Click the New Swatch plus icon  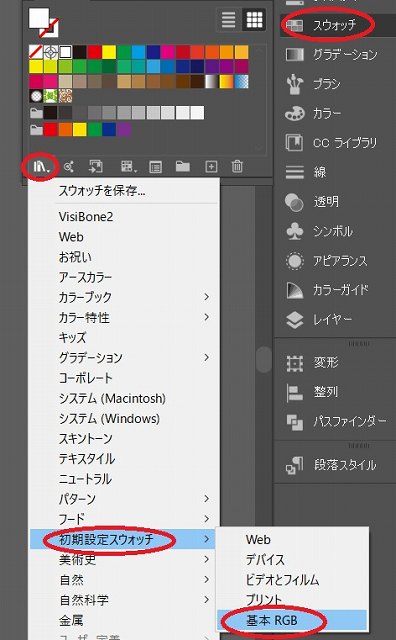coord(211,167)
